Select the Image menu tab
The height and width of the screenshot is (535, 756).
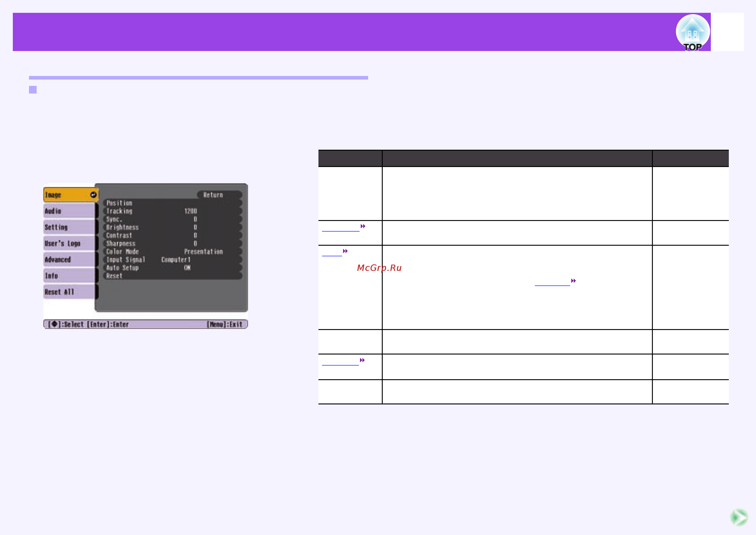pos(71,195)
